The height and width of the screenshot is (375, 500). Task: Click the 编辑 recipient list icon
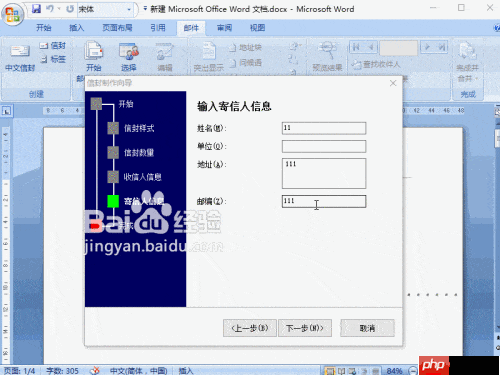click(x=165, y=56)
